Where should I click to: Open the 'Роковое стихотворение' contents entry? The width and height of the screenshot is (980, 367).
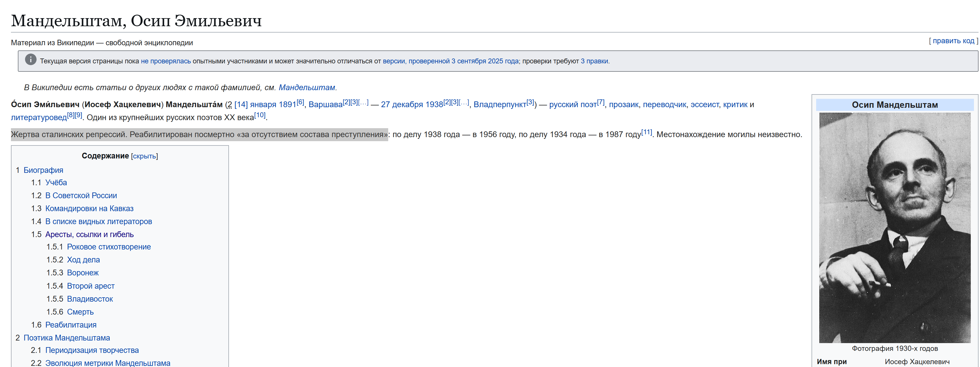tap(109, 247)
